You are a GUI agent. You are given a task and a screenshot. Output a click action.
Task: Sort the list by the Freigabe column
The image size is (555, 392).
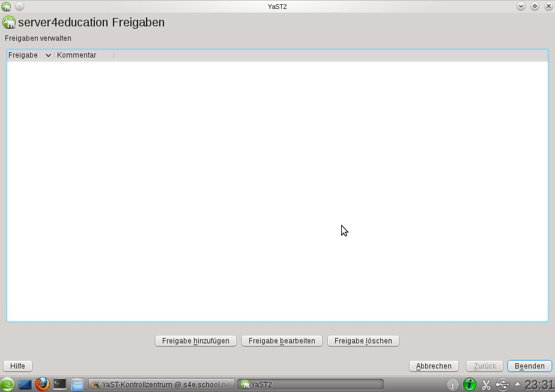30,55
